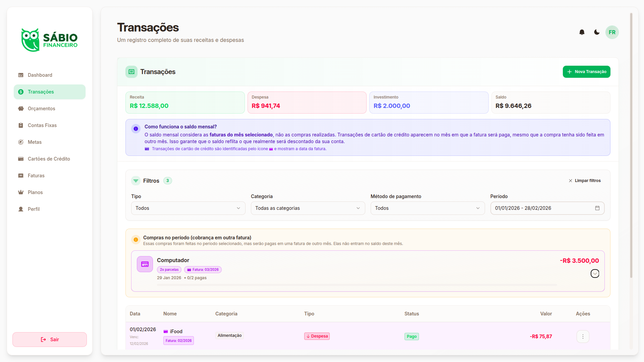Click the Nome column header
Viewport: 644px width, 362px height.
pyautogui.click(x=170, y=314)
